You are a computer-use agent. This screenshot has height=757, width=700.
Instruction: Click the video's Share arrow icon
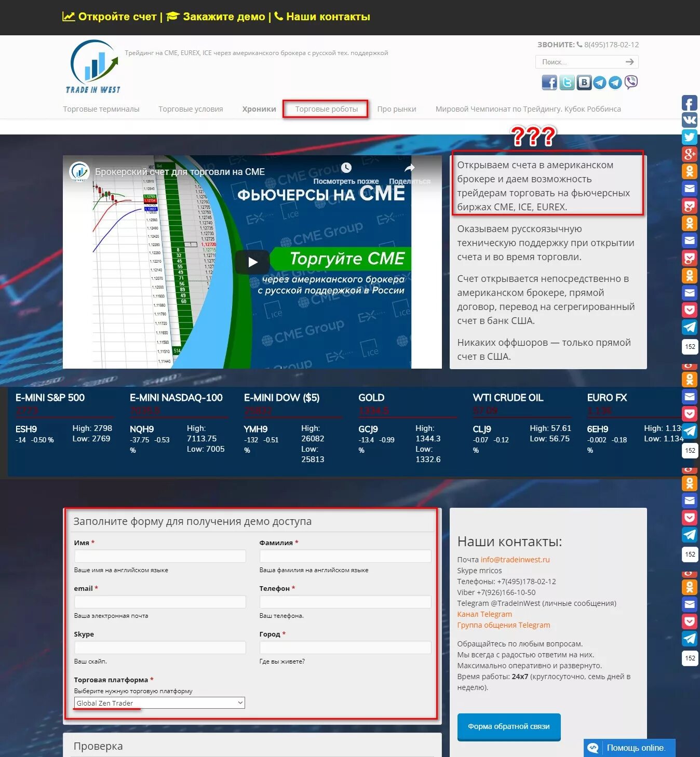point(410,168)
